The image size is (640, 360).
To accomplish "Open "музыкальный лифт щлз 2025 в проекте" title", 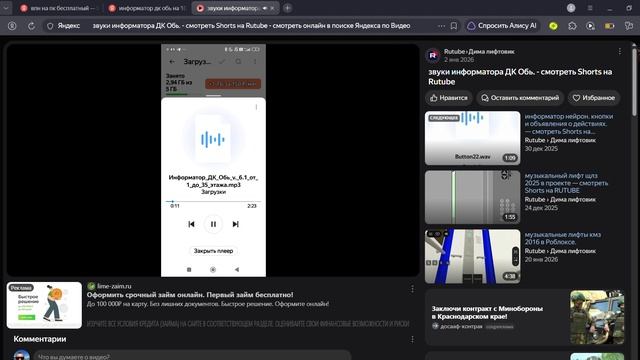I will coord(566,183).
